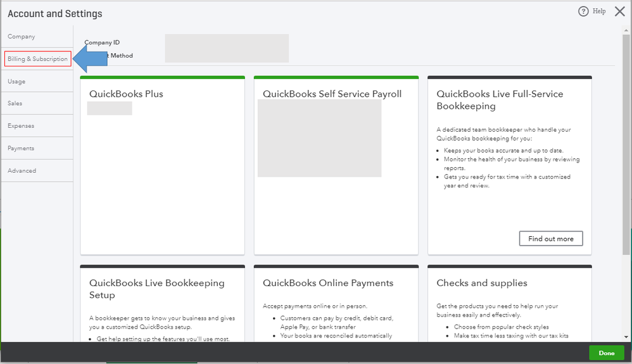Click 'Accept payments online or in person' text
The image size is (632, 364).
(x=315, y=306)
